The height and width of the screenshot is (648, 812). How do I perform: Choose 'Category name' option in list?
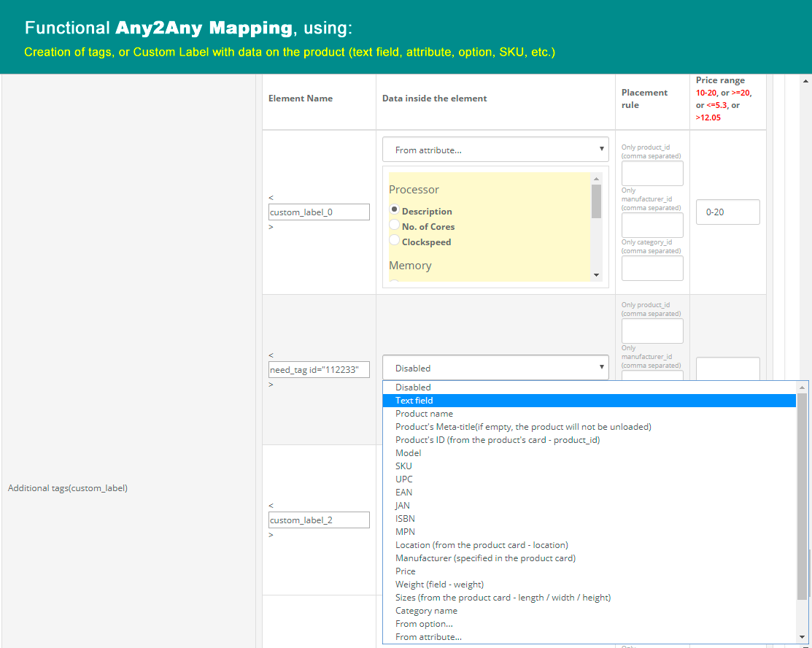589,611
